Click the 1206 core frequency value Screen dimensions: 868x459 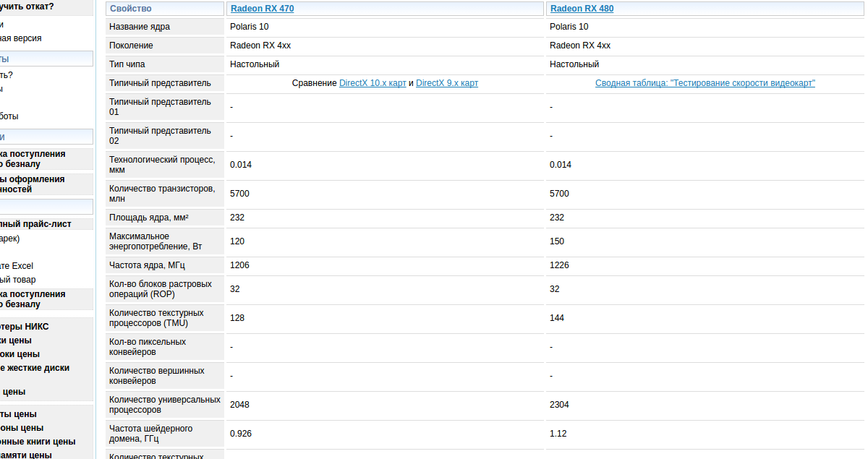pos(239,265)
